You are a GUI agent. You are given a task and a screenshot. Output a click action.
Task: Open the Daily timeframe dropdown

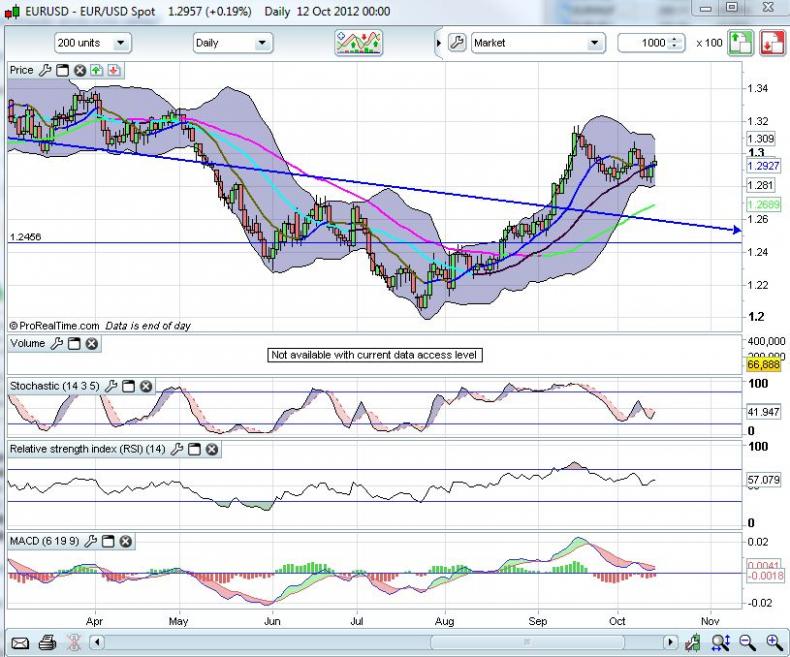tap(232, 43)
